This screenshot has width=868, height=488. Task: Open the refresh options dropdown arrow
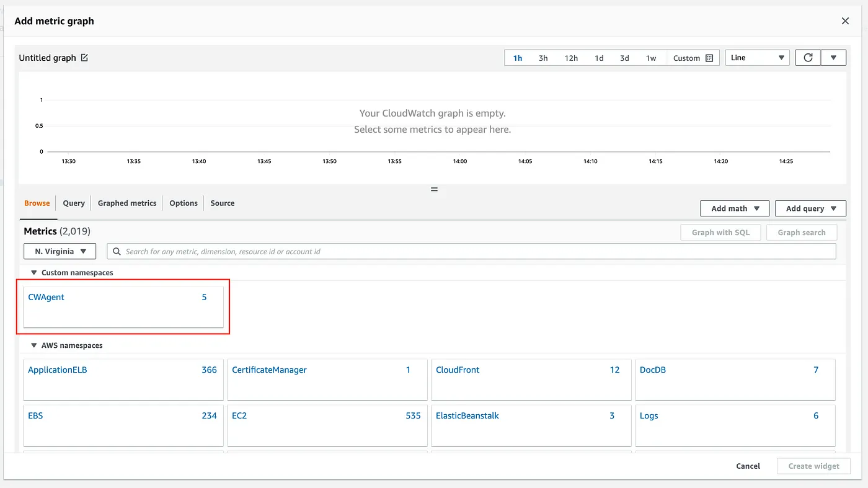click(x=833, y=58)
